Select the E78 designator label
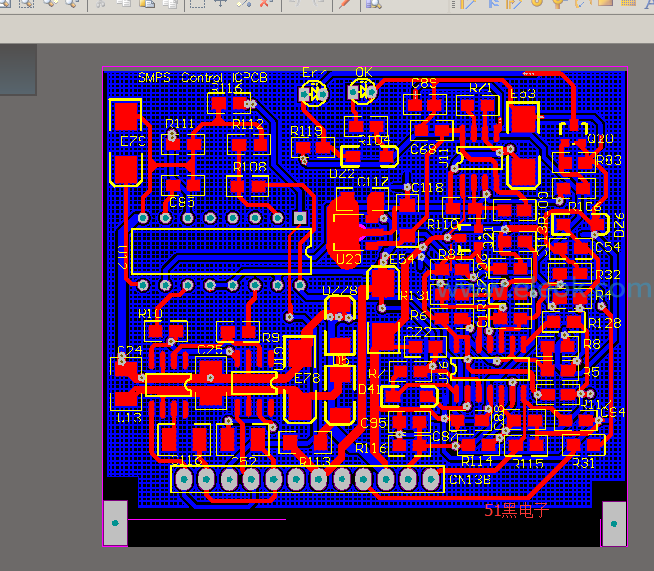This screenshot has height=571, width=654. click(x=307, y=378)
